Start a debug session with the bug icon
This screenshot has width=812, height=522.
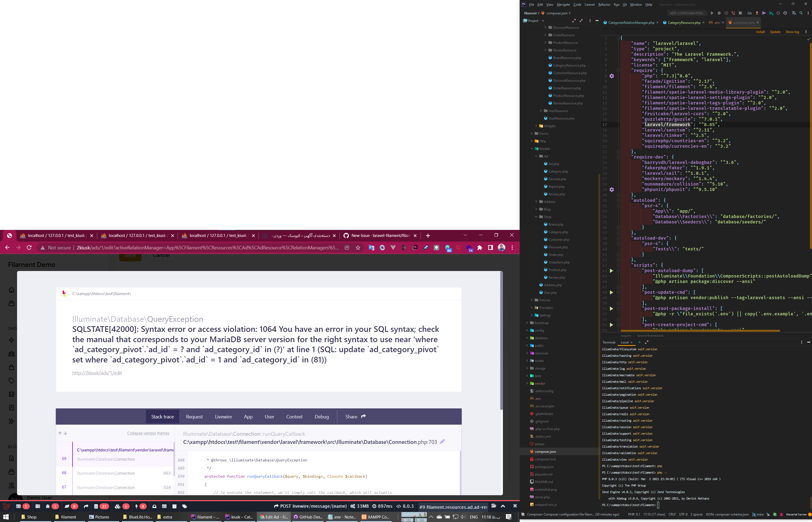719,13
